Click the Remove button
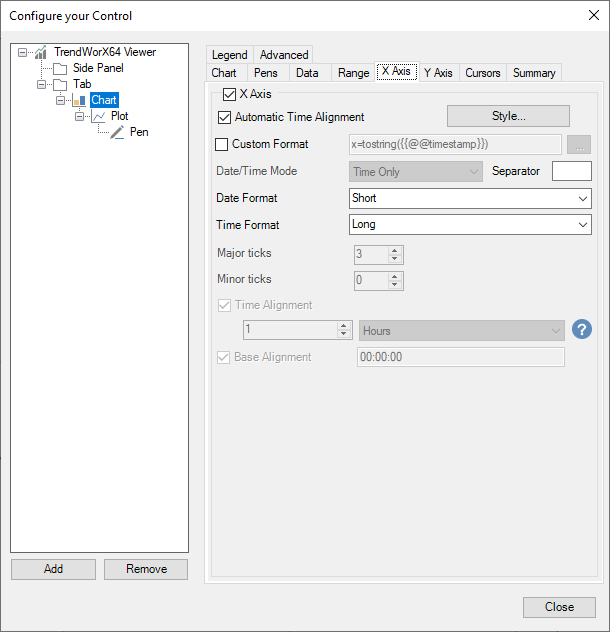 (x=146, y=569)
